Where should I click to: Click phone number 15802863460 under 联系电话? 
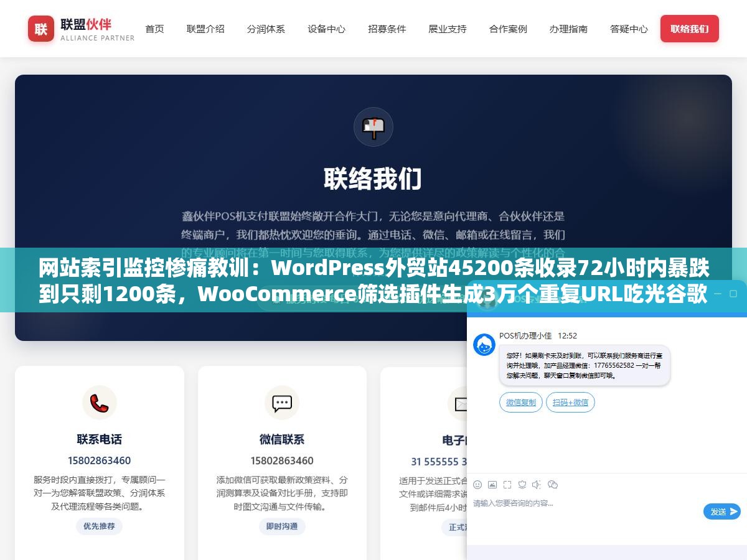coord(100,460)
